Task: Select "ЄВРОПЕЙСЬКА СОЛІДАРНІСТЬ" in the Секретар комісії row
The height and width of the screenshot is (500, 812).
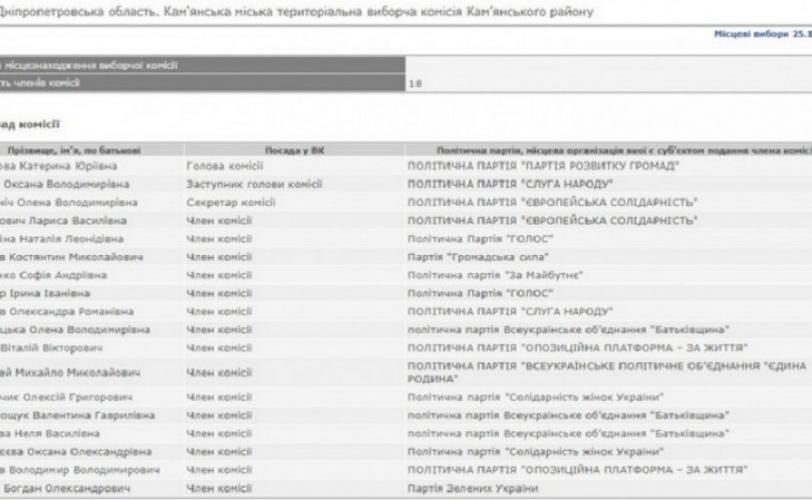Action: 553,202
